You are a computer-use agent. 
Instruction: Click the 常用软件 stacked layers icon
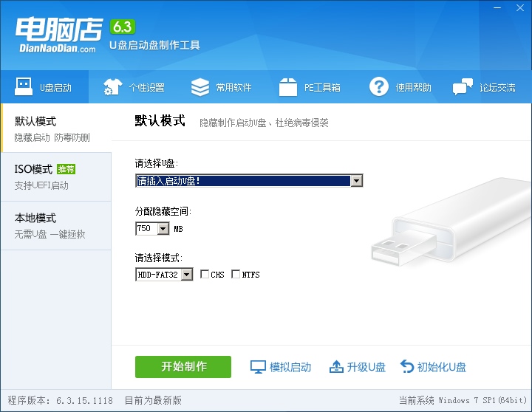pos(200,87)
